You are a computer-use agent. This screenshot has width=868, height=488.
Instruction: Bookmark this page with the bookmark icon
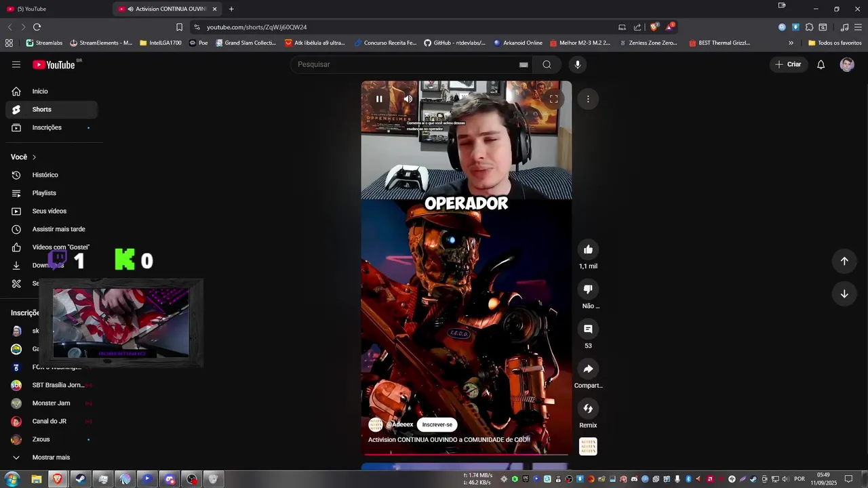179,27
